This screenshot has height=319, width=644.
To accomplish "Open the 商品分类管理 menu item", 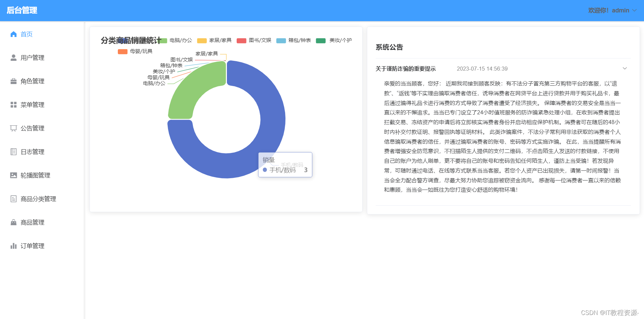I will (x=42, y=199).
